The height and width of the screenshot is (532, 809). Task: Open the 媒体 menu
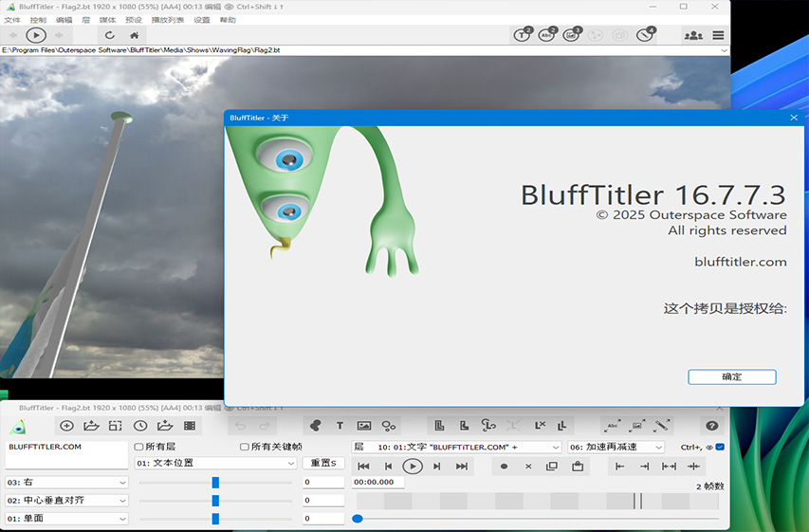107,19
